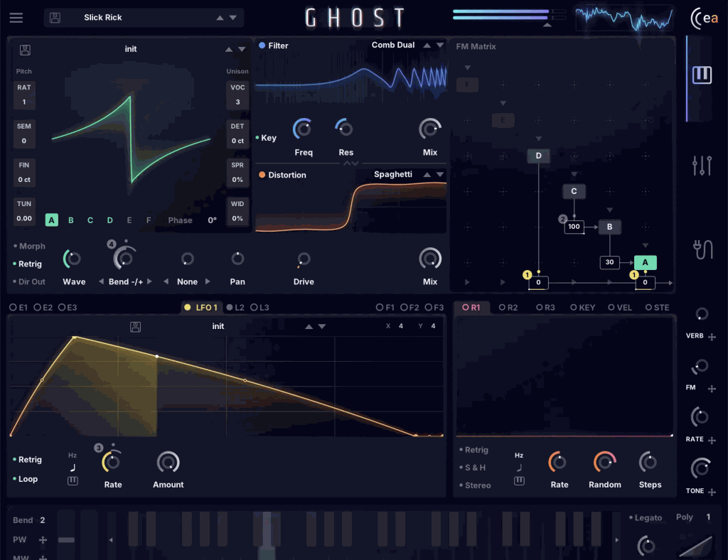Select previous global preset with up arrow
Screen dimensions: 728x560
pyautogui.click(x=220, y=18)
